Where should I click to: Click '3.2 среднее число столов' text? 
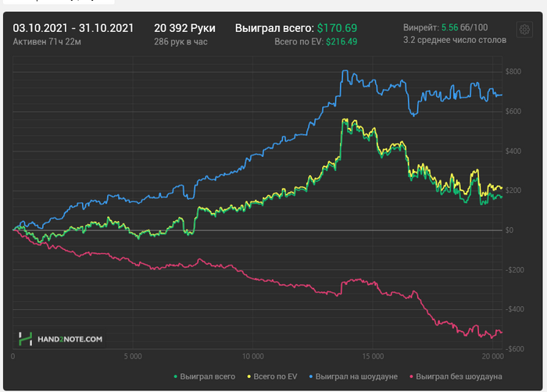[455, 40]
